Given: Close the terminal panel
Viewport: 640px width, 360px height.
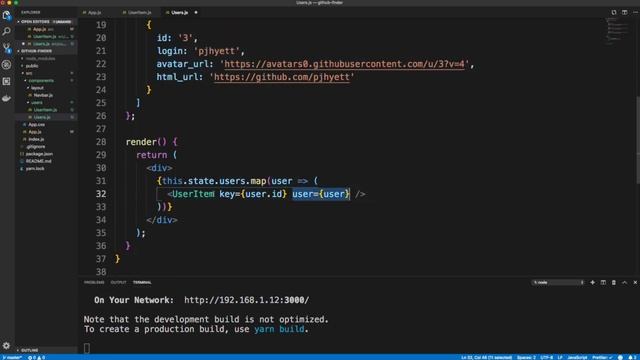Looking at the screenshot, I should [635, 282].
